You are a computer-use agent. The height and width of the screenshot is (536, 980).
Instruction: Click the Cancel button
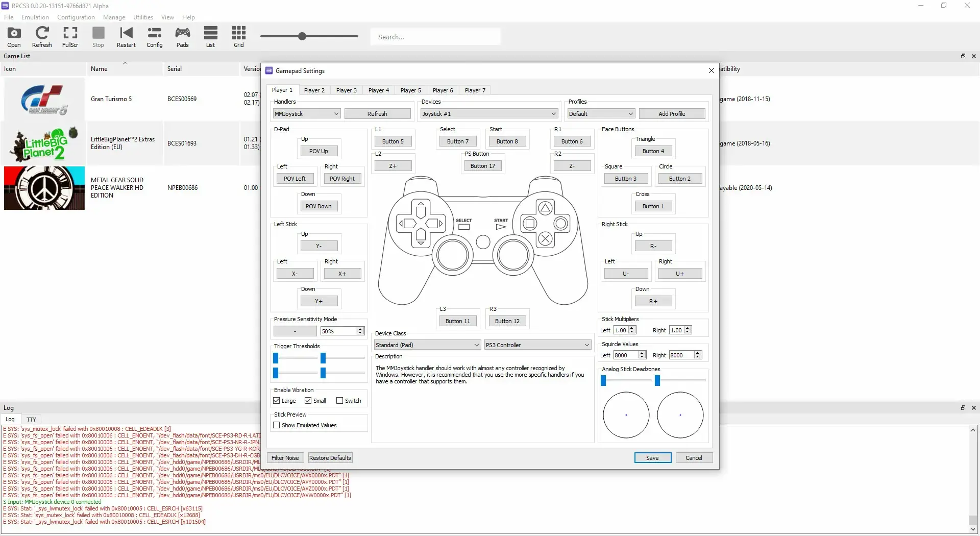coord(694,458)
